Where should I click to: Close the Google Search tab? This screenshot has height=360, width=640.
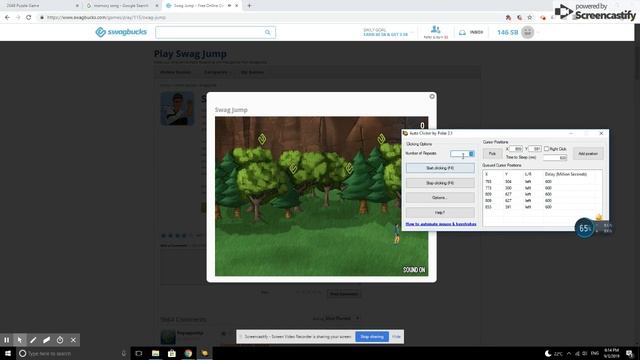[157, 6]
